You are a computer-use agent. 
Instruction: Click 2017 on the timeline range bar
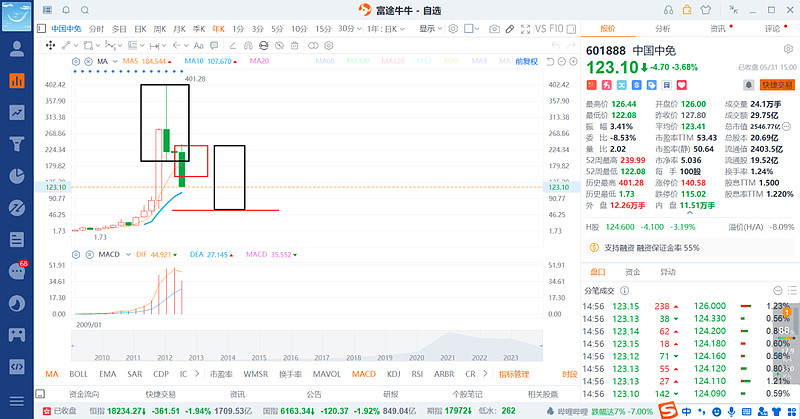[321, 358]
